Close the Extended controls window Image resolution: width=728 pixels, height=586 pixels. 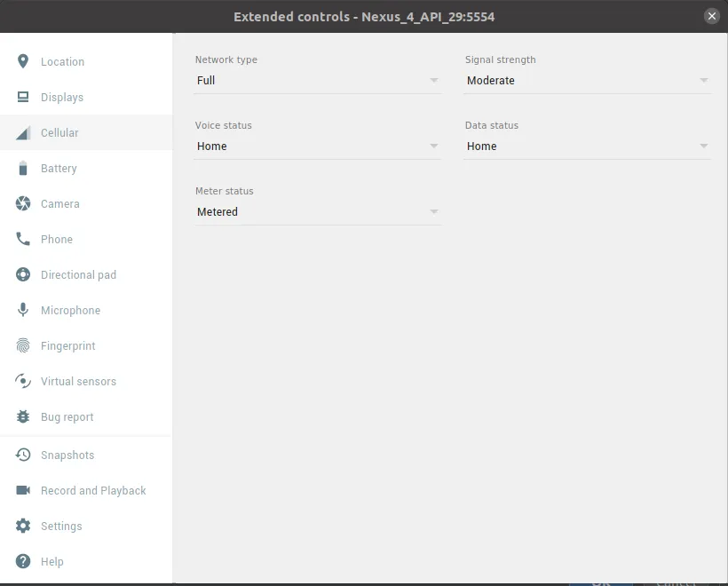click(x=712, y=16)
